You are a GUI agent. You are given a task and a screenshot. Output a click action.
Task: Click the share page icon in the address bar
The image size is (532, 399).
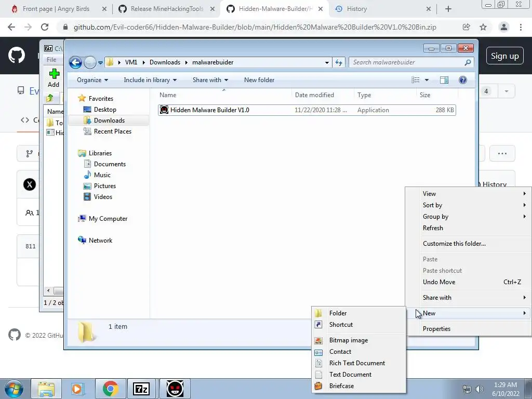(467, 27)
